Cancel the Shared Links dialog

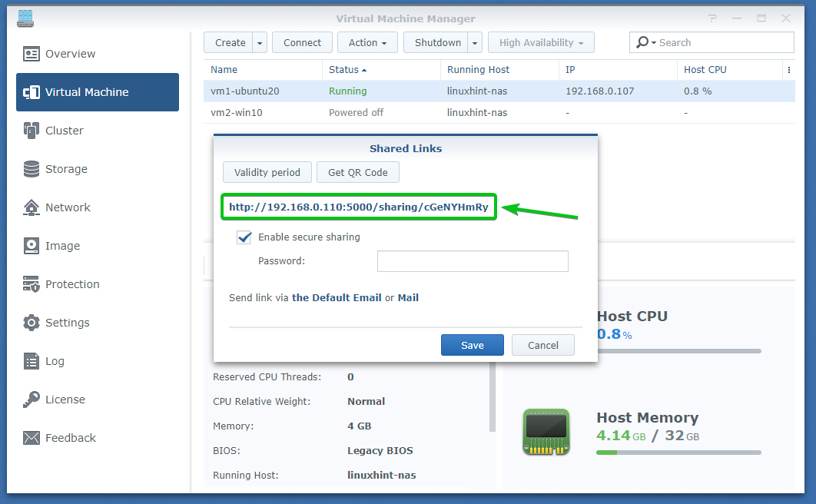[542, 345]
